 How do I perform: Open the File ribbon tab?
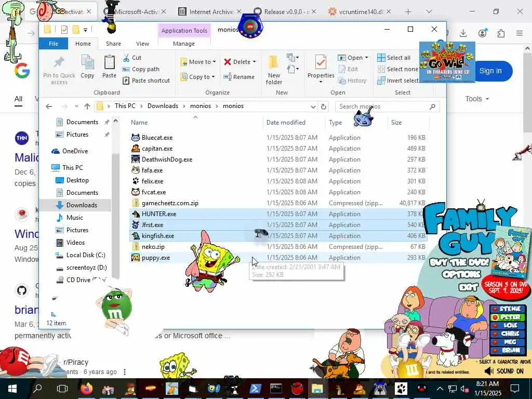tap(54, 44)
